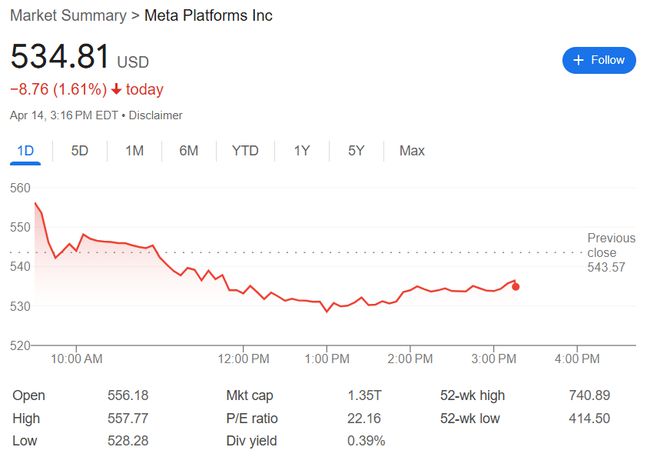Open the Disclaimer link
The width and height of the screenshot is (660, 457).
[155, 115]
